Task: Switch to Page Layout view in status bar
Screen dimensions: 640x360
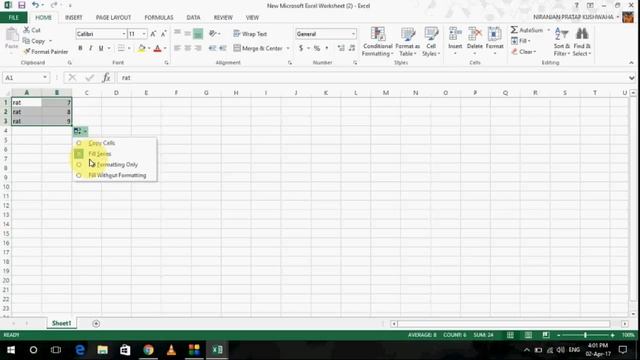Action: click(x=528, y=335)
